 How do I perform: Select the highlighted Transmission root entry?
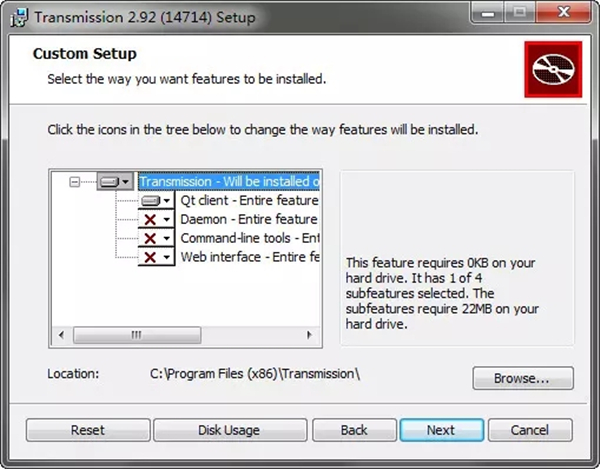coord(229,182)
